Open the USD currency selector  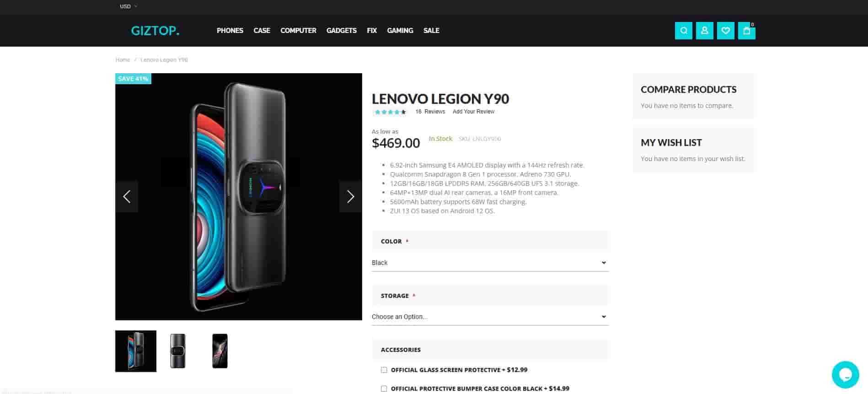click(129, 6)
